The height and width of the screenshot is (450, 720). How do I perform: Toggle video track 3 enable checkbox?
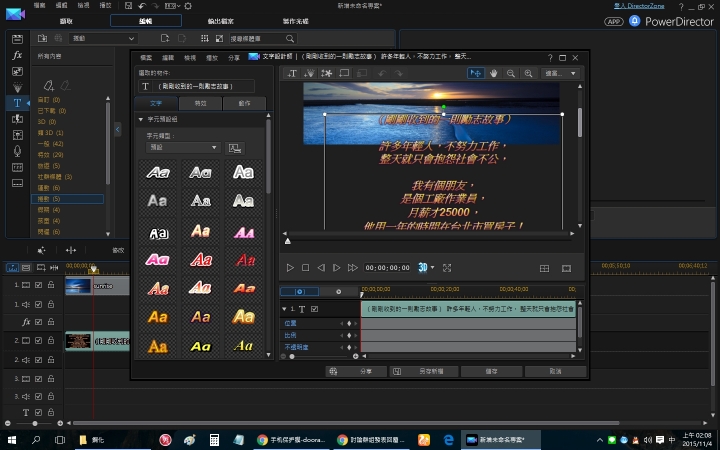point(39,379)
